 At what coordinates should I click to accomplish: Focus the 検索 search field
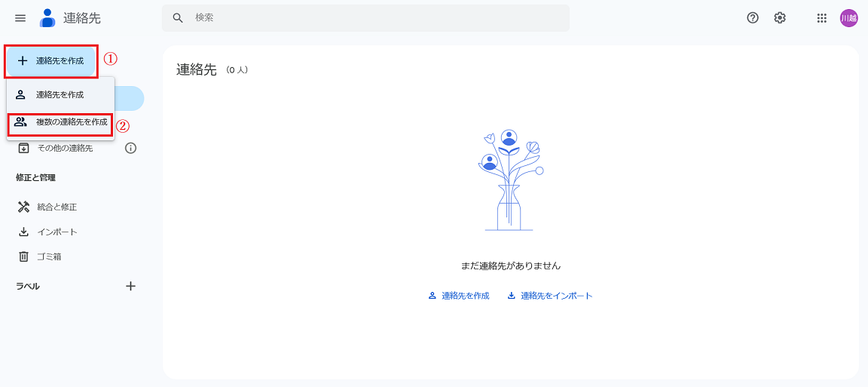coord(377,18)
